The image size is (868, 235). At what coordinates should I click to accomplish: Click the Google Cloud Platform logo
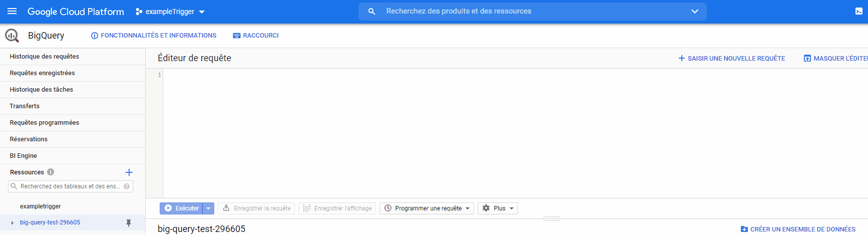pyautogui.click(x=76, y=12)
